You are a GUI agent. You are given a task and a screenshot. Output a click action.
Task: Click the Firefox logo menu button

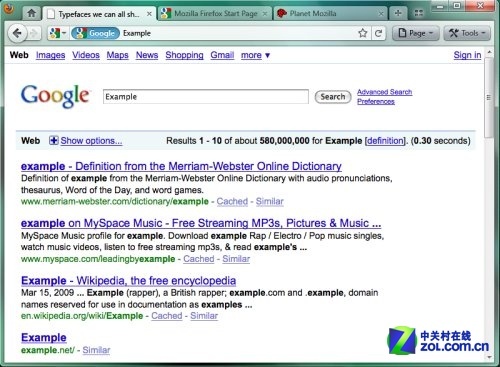(9, 9)
